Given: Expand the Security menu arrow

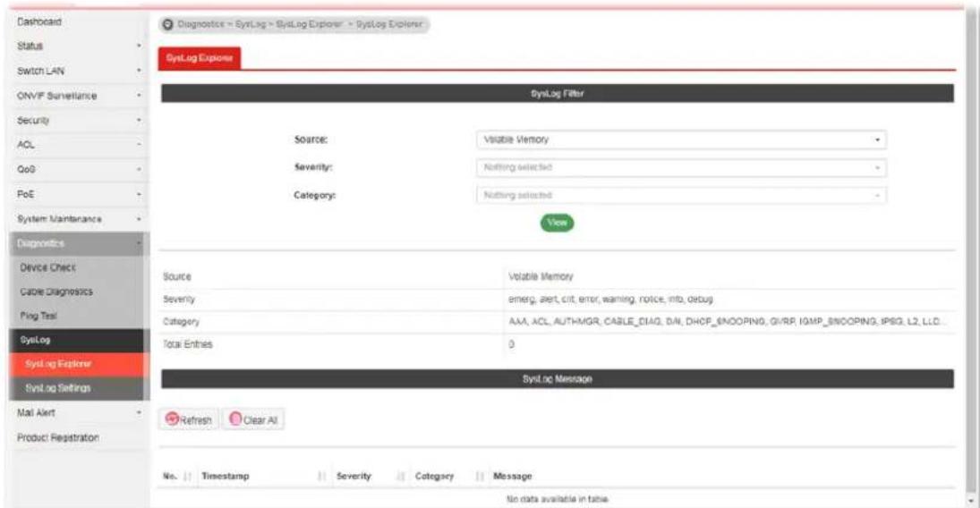Looking at the screenshot, I should pos(138,120).
